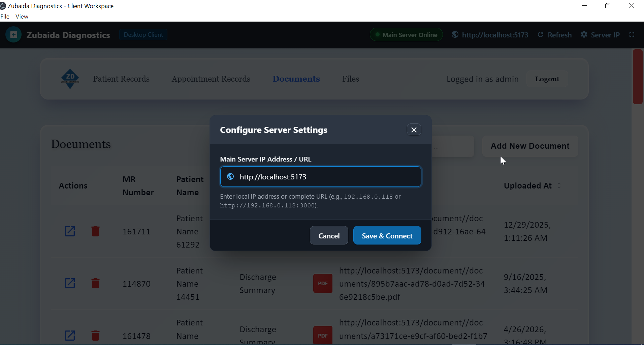Viewport: 644px width, 345px height.
Task: Click PDF icon in MR 161478 row
Action: [x=323, y=335]
